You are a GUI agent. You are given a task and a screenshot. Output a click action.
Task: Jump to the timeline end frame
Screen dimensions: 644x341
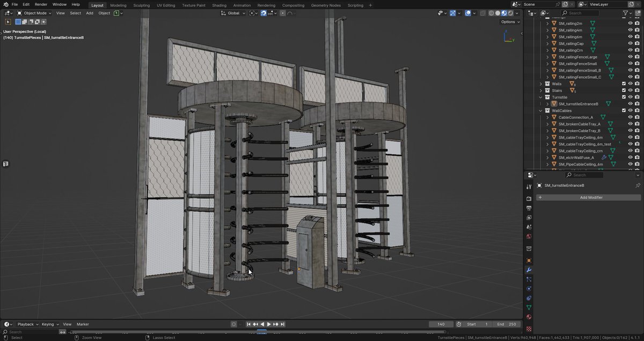click(x=282, y=324)
